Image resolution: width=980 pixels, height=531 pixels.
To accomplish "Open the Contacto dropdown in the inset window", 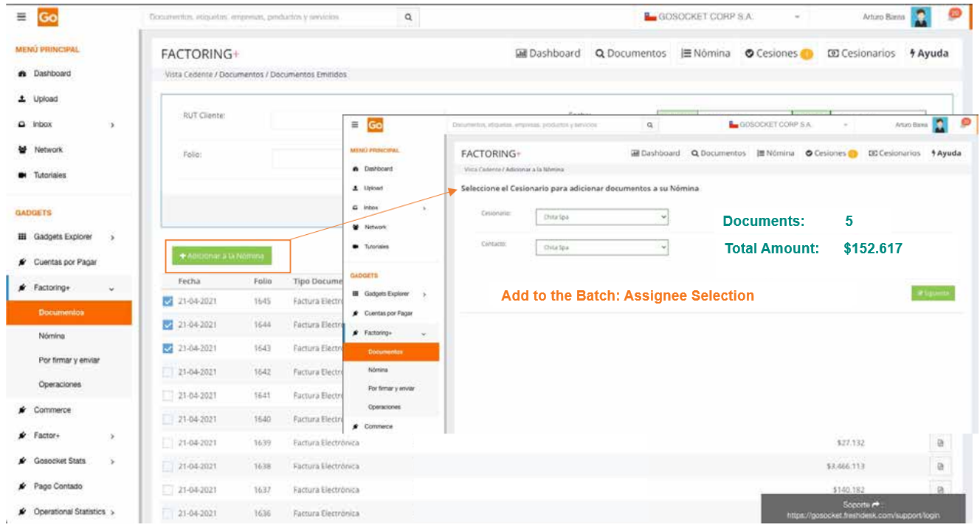I will (x=602, y=248).
